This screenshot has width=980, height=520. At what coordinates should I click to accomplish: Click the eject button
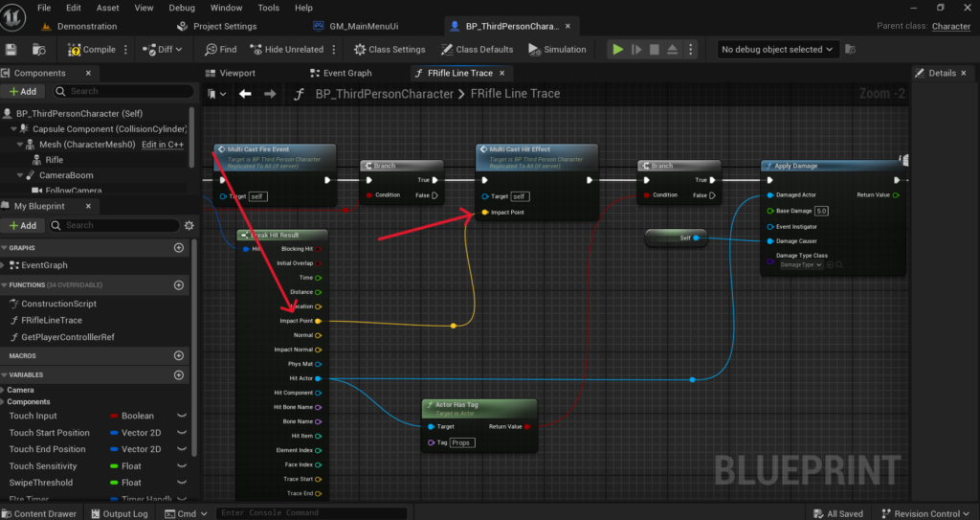673,50
